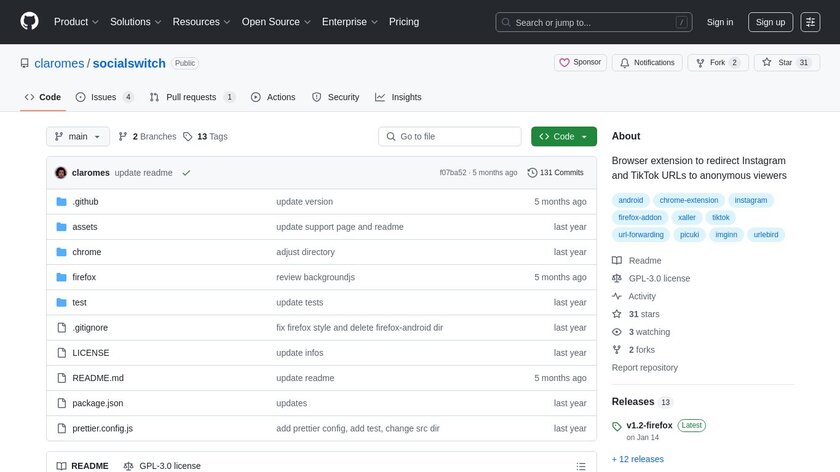Open the Pull requests tab

point(192,97)
